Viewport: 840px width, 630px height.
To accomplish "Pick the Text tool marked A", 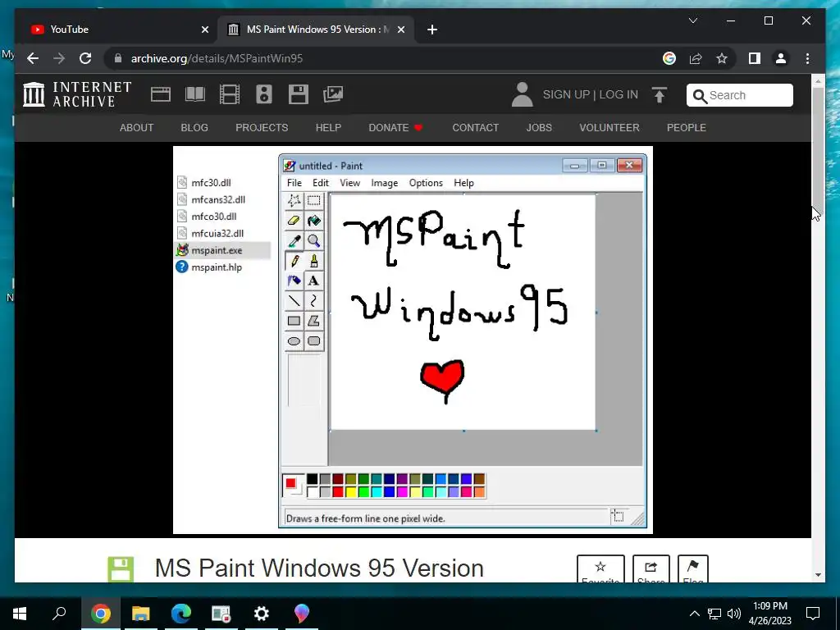I will point(314,281).
